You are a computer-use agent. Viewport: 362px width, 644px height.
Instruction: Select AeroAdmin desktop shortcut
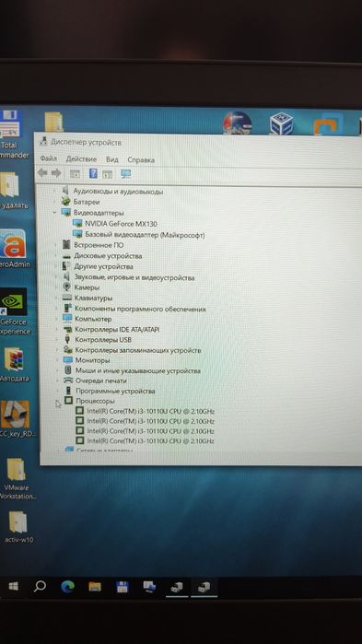(x=14, y=248)
